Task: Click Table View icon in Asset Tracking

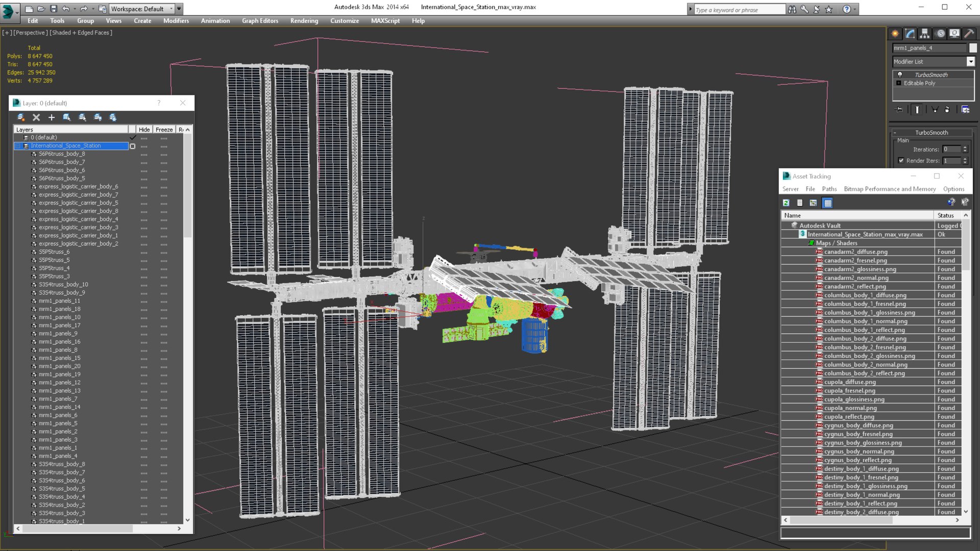Action: click(828, 203)
